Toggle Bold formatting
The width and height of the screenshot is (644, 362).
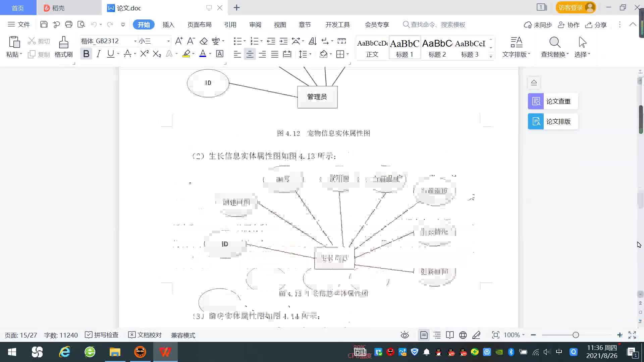pyautogui.click(x=86, y=54)
